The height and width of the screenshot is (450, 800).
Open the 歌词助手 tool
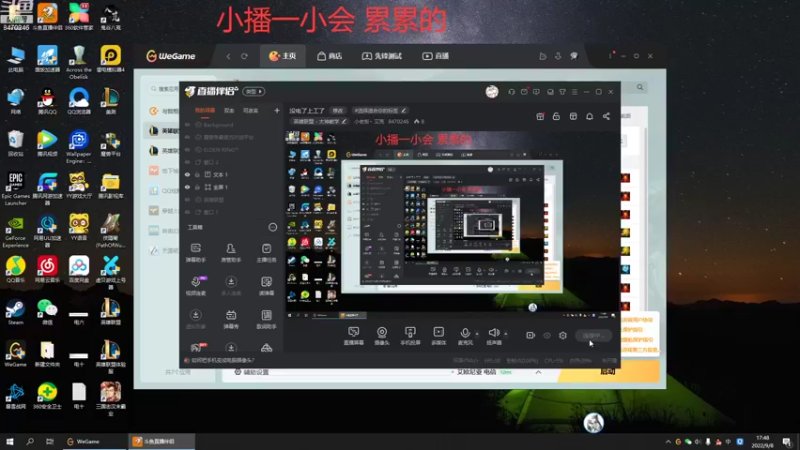266,319
